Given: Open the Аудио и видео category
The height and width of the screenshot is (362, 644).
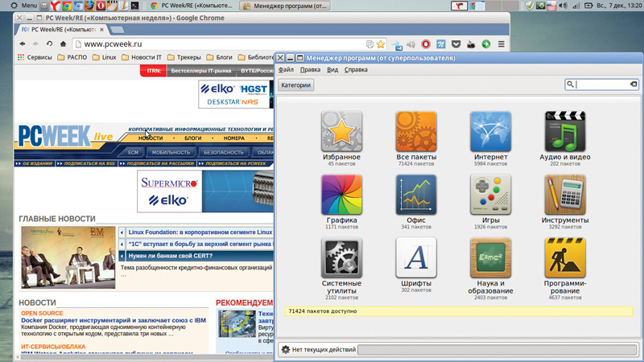Looking at the screenshot, I should (x=564, y=132).
